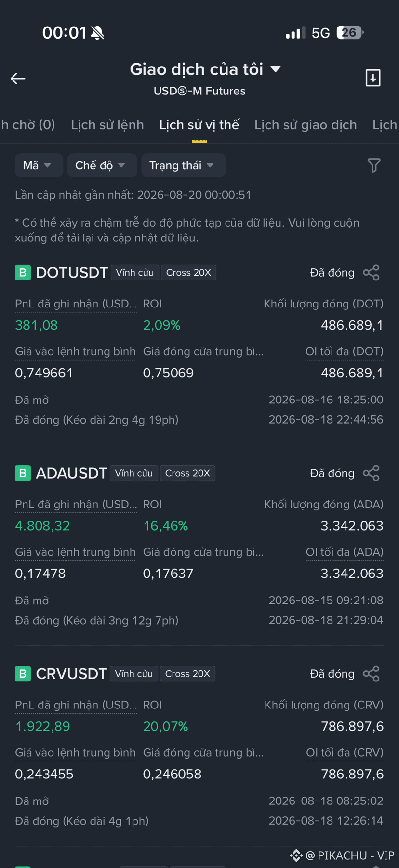
Task: Switch to Lịch sử lệnh tab
Action: pos(107,125)
